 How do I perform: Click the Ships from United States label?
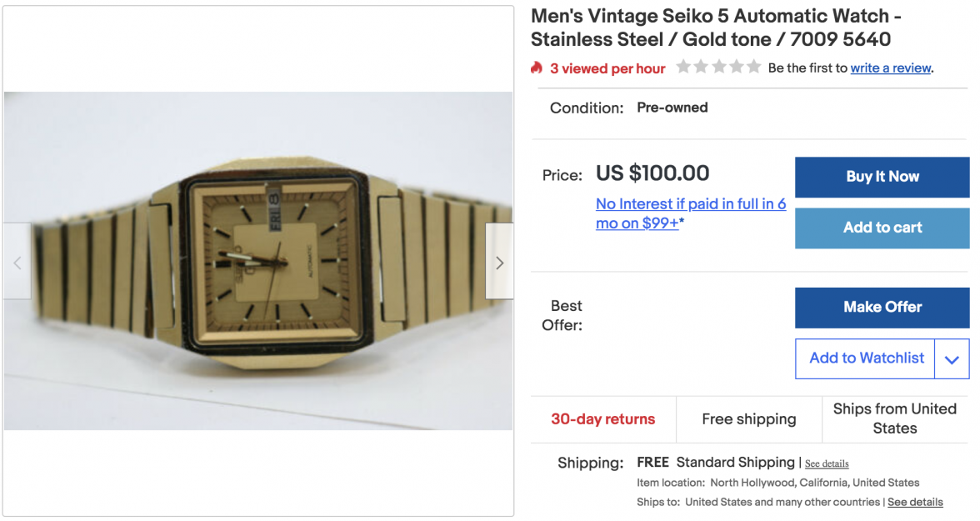(894, 418)
